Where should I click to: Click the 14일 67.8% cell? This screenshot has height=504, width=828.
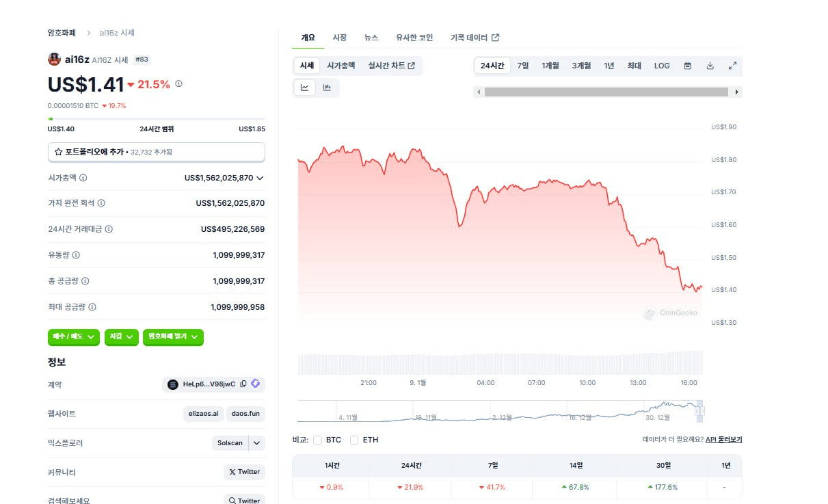tap(574, 487)
